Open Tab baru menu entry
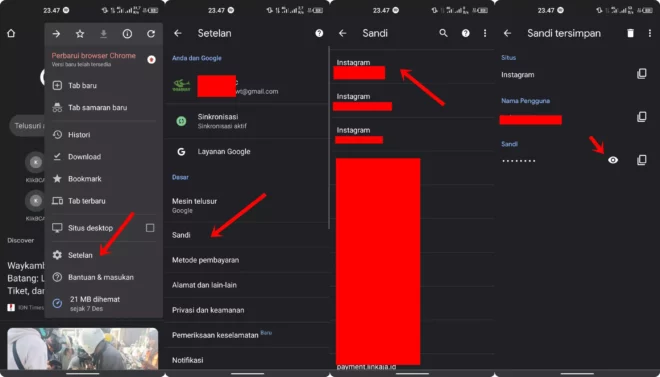The image size is (660, 377). 104,85
